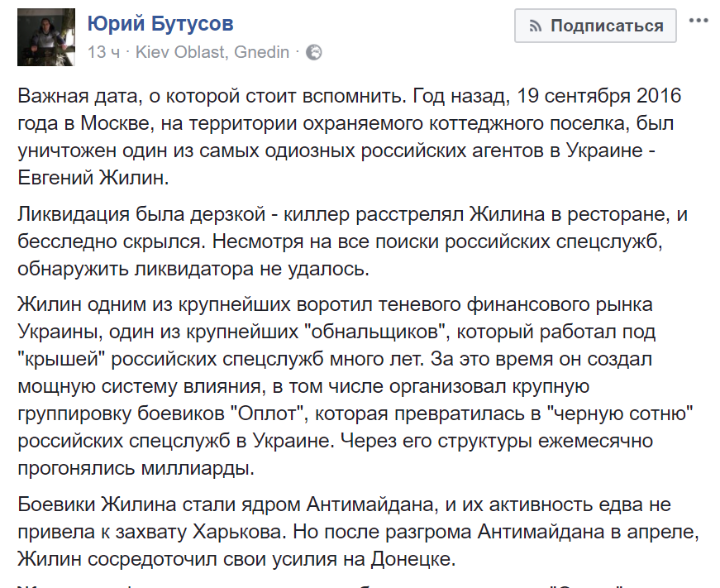Click the quoted word "крышей"

[x=62, y=359]
